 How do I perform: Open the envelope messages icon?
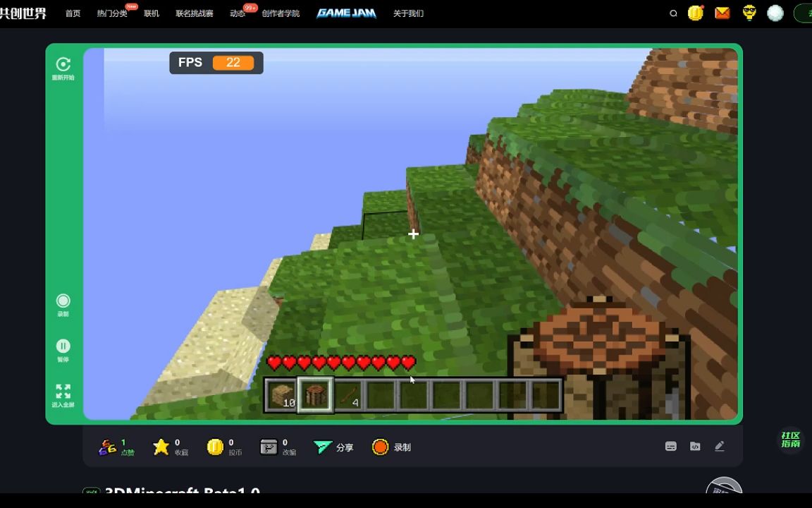click(722, 13)
